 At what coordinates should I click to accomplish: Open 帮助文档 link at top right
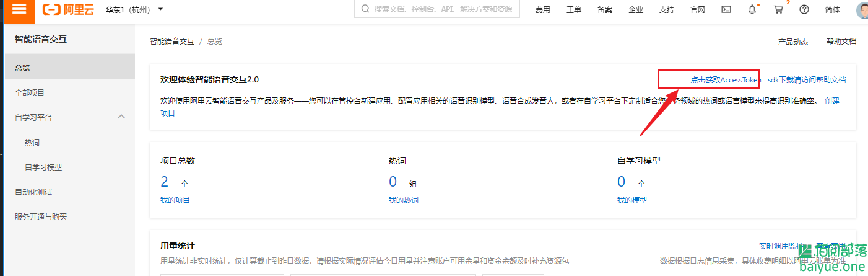(x=841, y=42)
